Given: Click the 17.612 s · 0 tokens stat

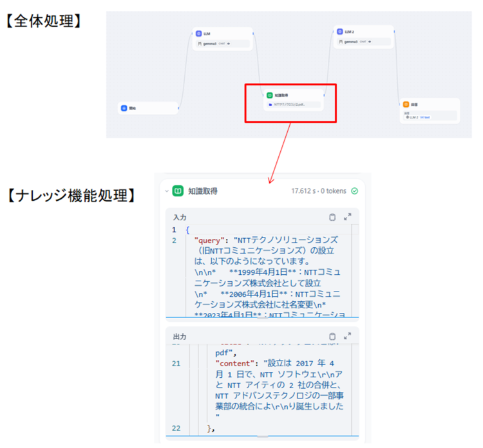Looking at the screenshot, I should [319, 191].
